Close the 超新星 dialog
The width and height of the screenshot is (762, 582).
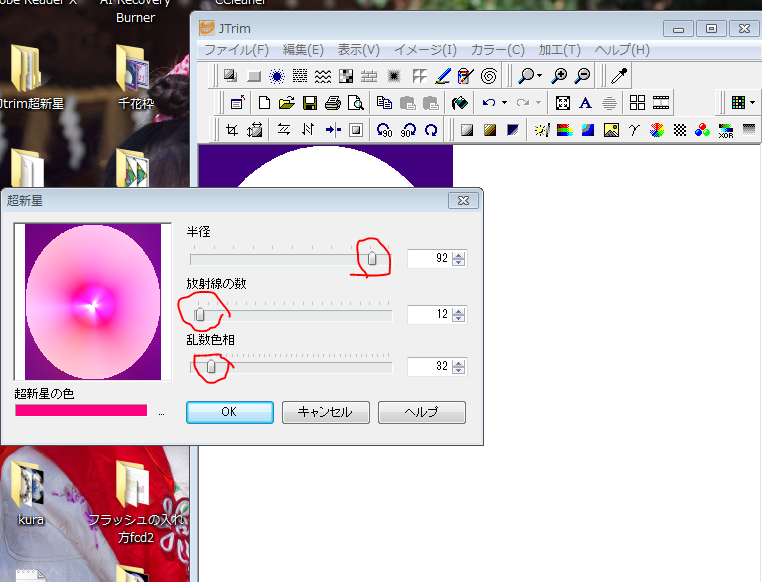point(463,201)
